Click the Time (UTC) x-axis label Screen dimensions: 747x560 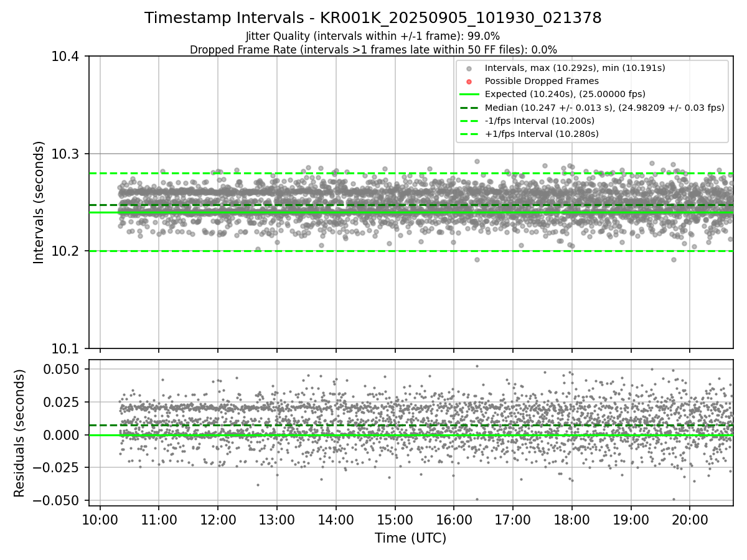(x=410, y=538)
